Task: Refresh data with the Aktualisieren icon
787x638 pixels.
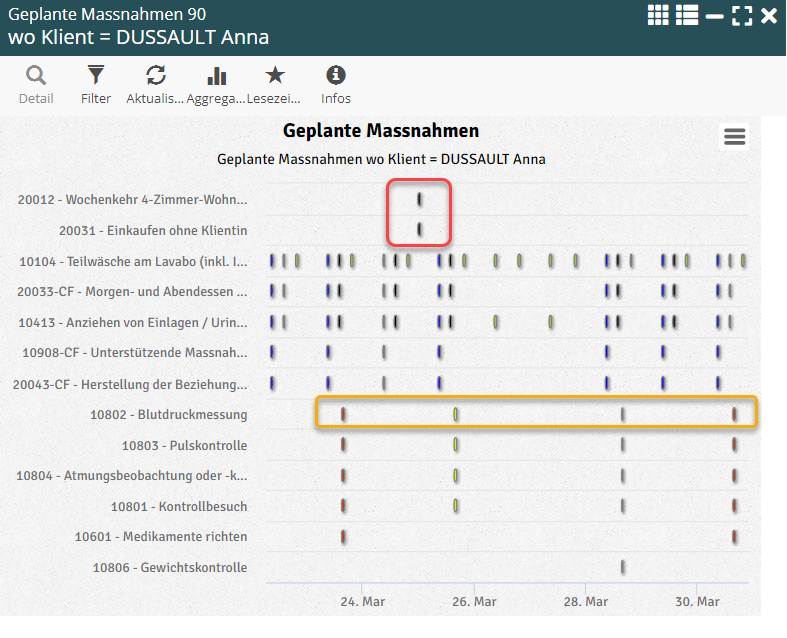Action: point(156,76)
